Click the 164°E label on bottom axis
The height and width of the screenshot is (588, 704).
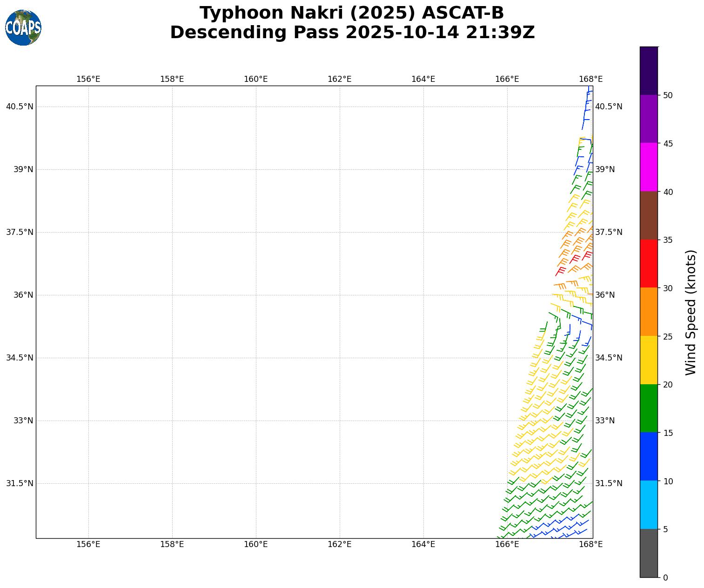(423, 544)
